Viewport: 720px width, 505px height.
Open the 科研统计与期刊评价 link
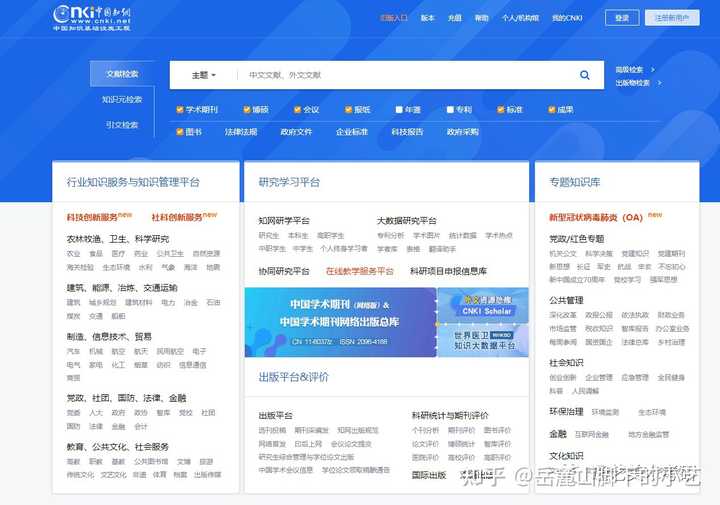(450, 415)
